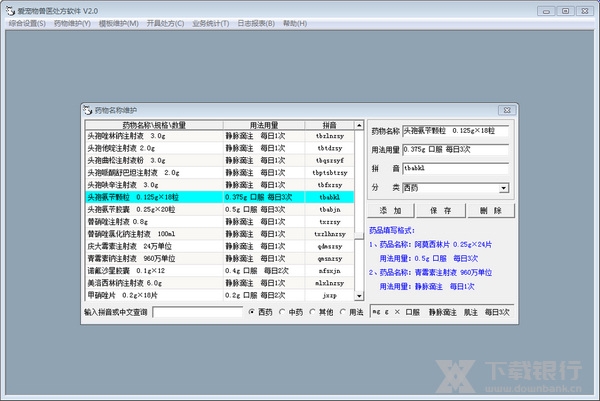Maximize the main application window
The image size is (600, 401).
pyautogui.click(x=565, y=11)
